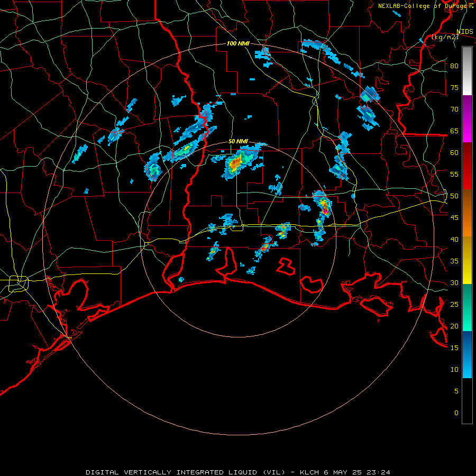
Task: Click the 40 value on the color scale
Action: (454, 239)
